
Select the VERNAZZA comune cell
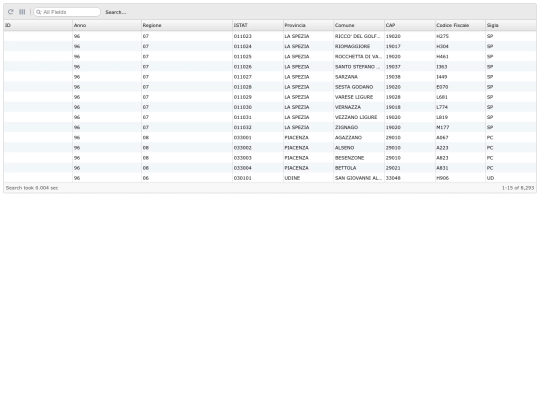(x=359, y=107)
